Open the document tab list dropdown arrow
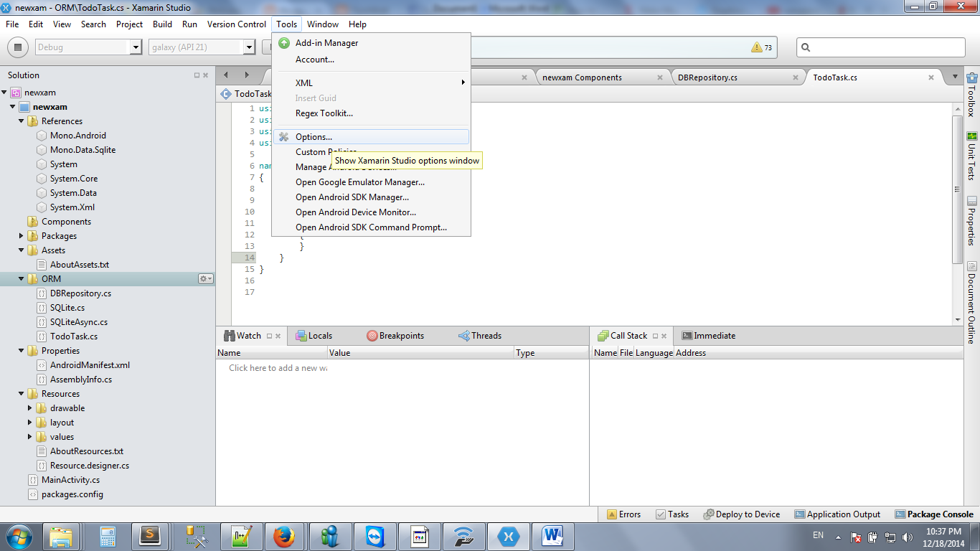Image resolution: width=980 pixels, height=551 pixels. pyautogui.click(x=955, y=77)
